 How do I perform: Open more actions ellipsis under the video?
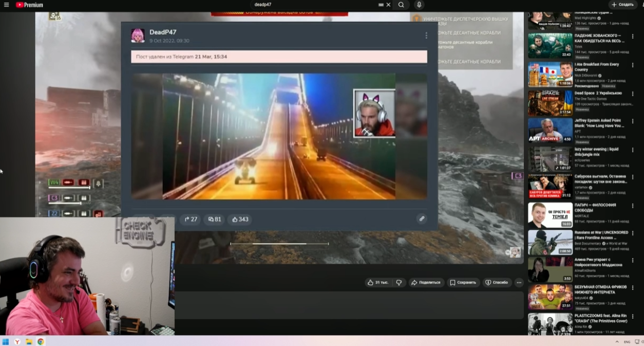pyautogui.click(x=519, y=282)
